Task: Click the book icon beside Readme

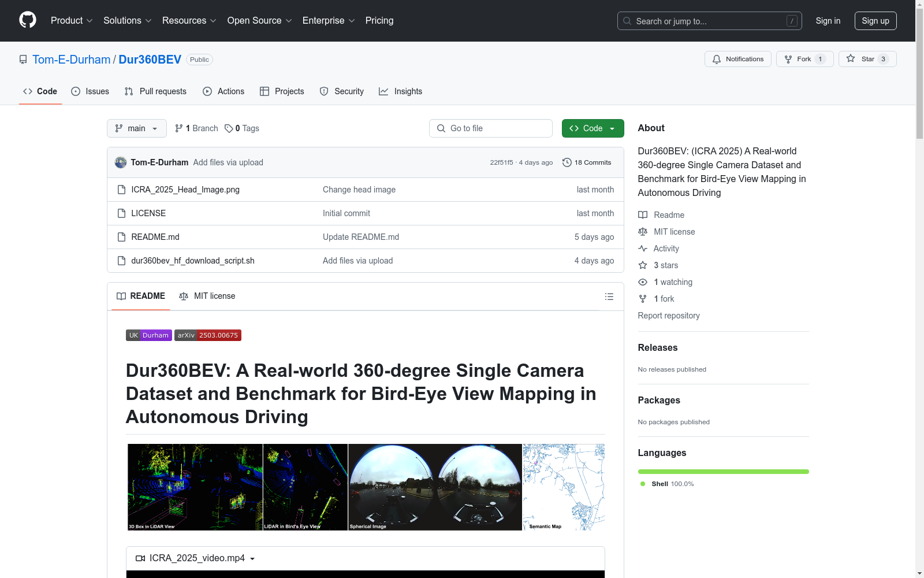Action: point(643,215)
